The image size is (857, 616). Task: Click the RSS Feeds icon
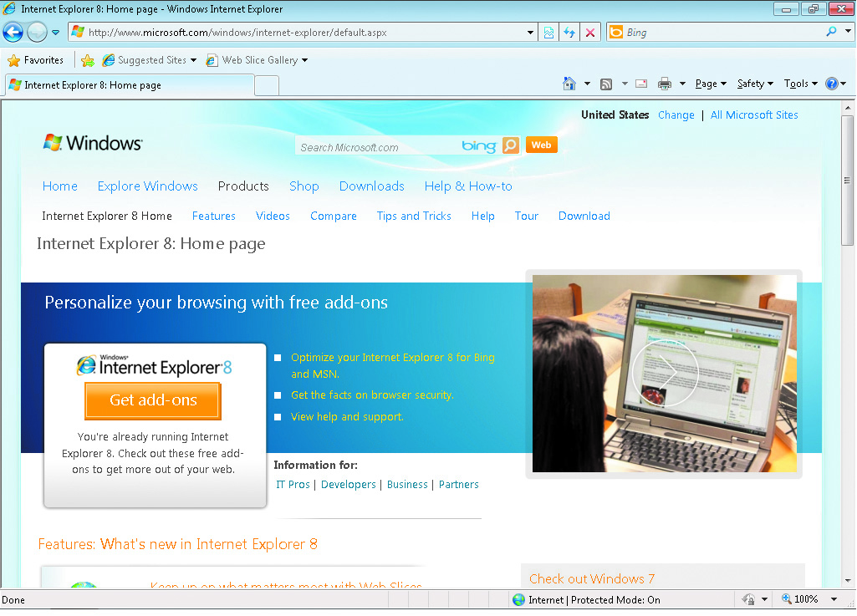click(x=605, y=84)
